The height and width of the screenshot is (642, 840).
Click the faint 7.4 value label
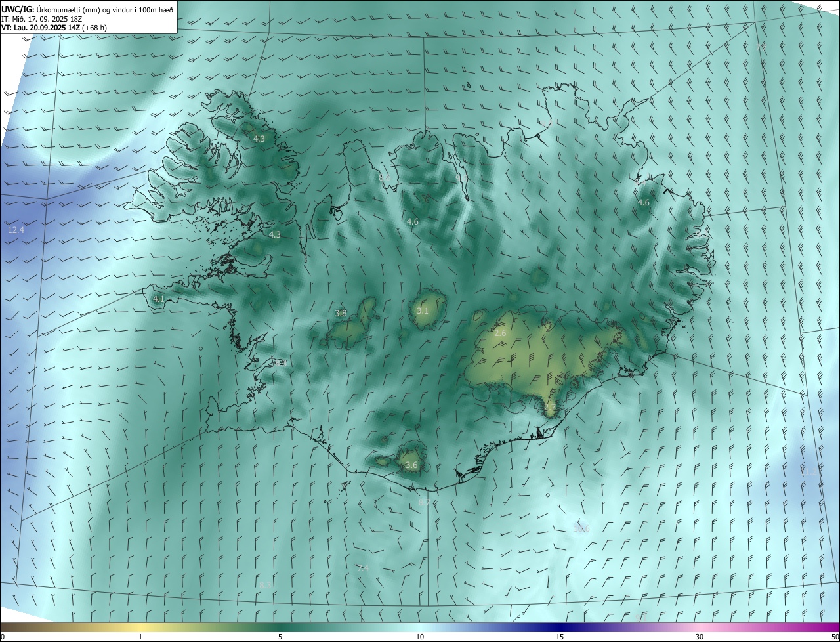pos(363,568)
